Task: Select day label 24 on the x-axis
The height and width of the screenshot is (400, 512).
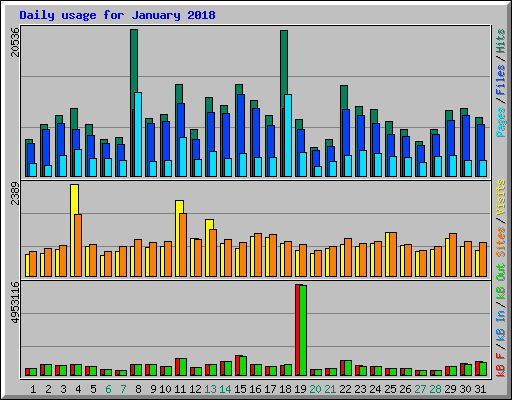Action: pos(375,389)
